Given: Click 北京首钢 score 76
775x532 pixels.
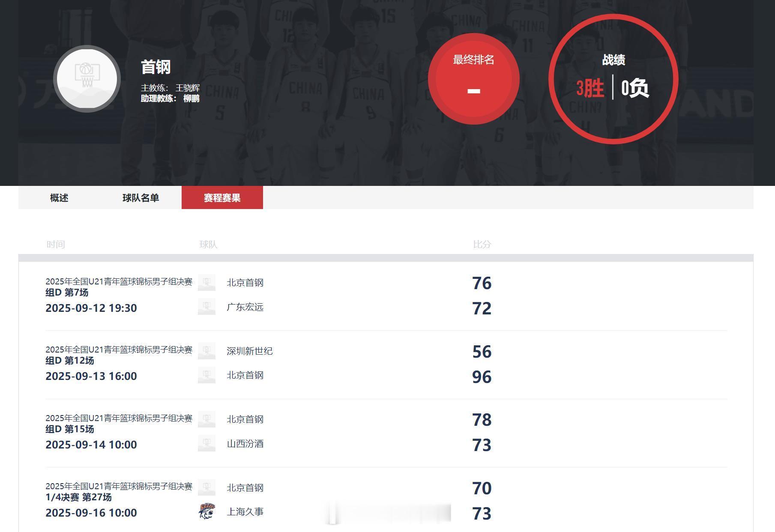Looking at the screenshot, I should tap(482, 283).
